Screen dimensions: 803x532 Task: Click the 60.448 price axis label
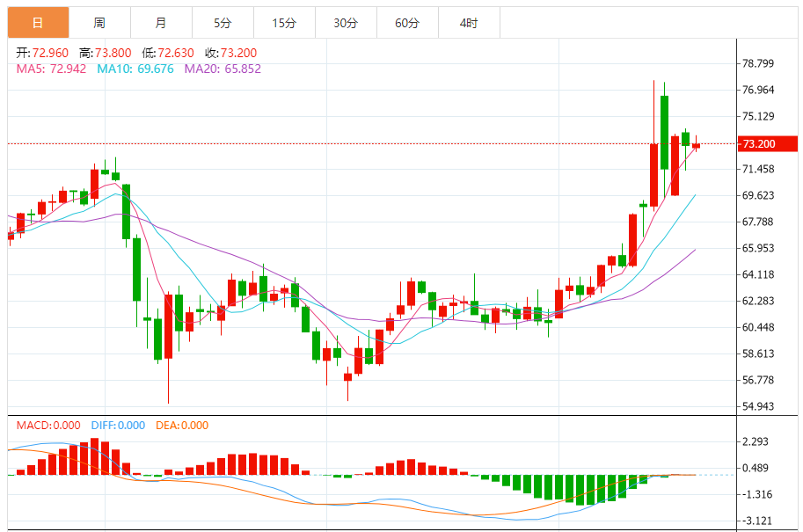(x=758, y=327)
